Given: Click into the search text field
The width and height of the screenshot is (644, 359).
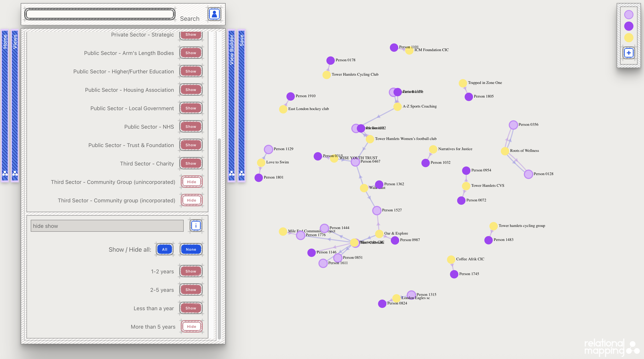Looking at the screenshot, I should 100,14.
